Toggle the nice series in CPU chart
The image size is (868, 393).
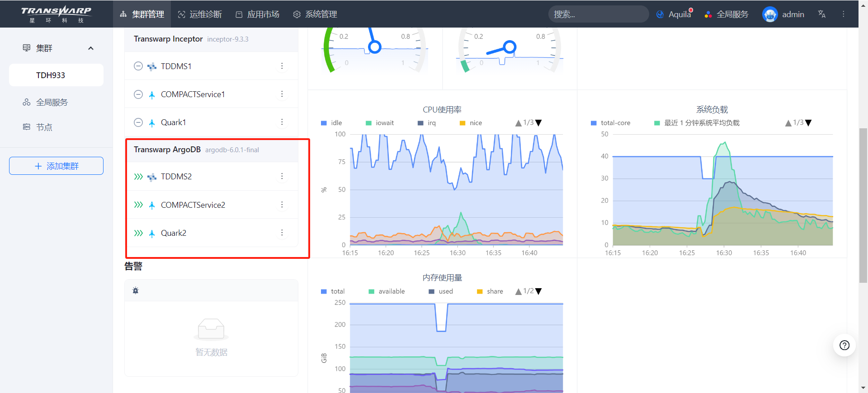pos(471,123)
